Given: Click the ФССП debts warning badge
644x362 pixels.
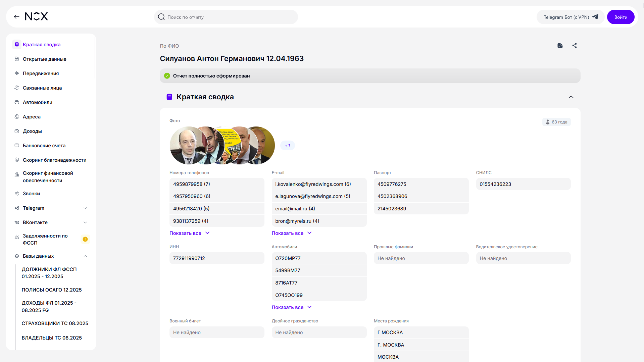Looking at the screenshot, I should (x=85, y=239).
